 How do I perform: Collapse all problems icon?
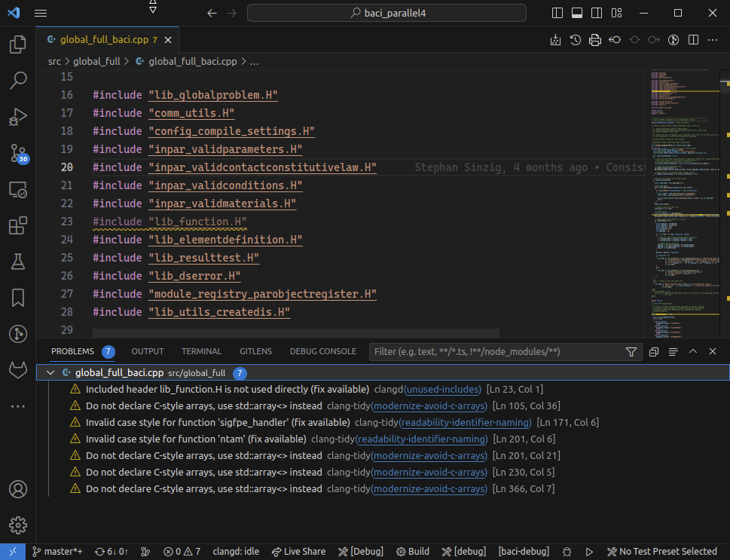(654, 352)
